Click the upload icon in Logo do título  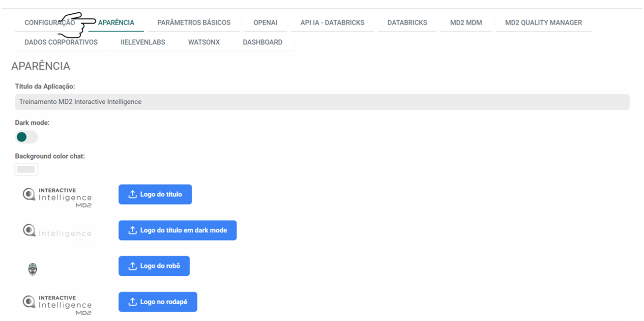(x=132, y=195)
